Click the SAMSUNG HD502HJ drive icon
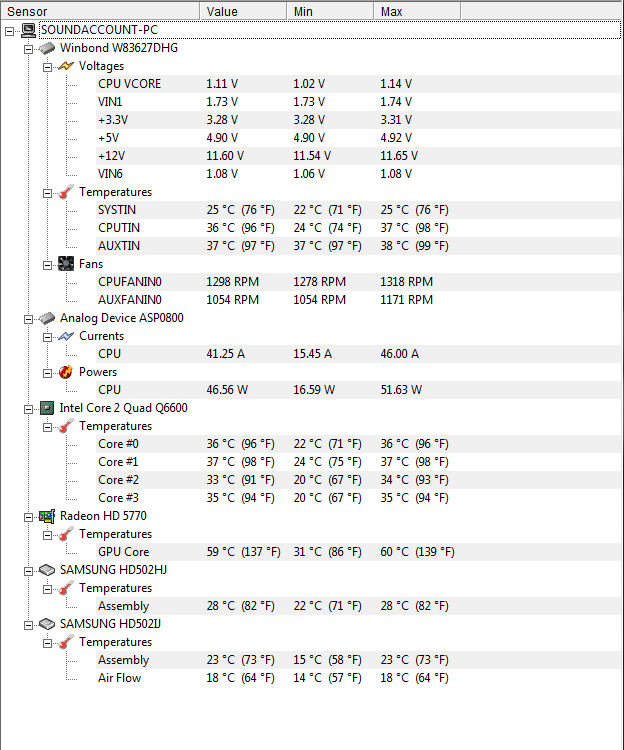The height and width of the screenshot is (750, 624). click(x=47, y=570)
